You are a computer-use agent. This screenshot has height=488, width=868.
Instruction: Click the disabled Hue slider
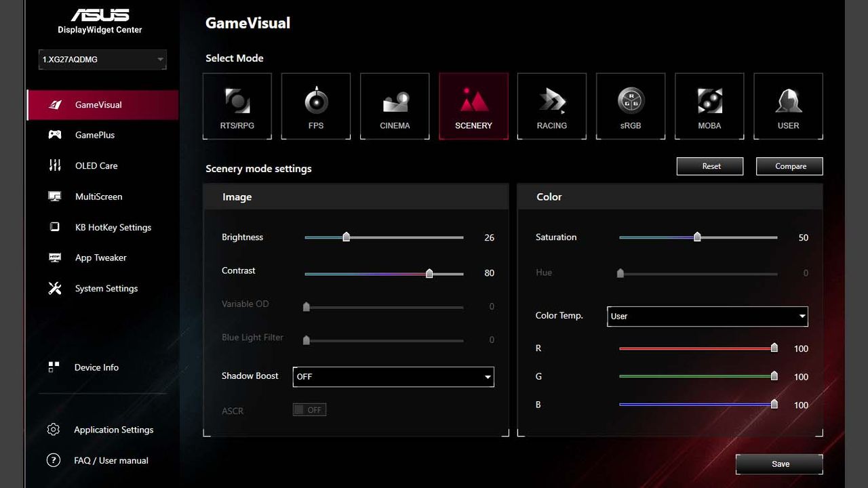pyautogui.click(x=698, y=274)
